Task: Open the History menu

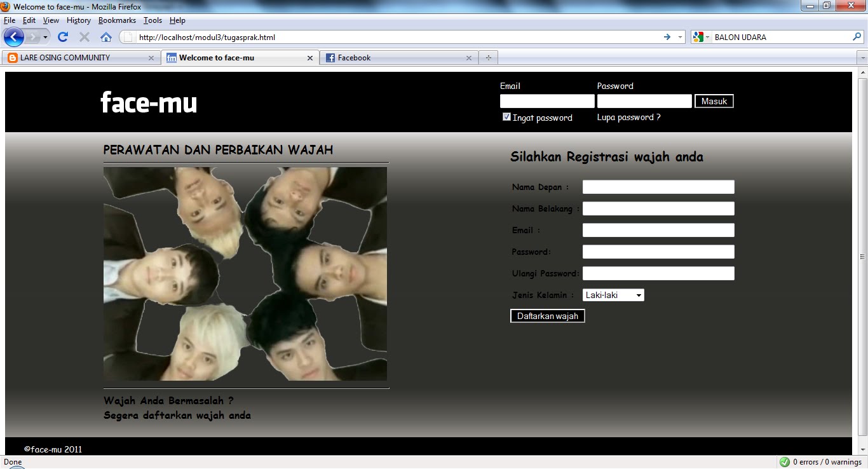Action: tap(79, 20)
